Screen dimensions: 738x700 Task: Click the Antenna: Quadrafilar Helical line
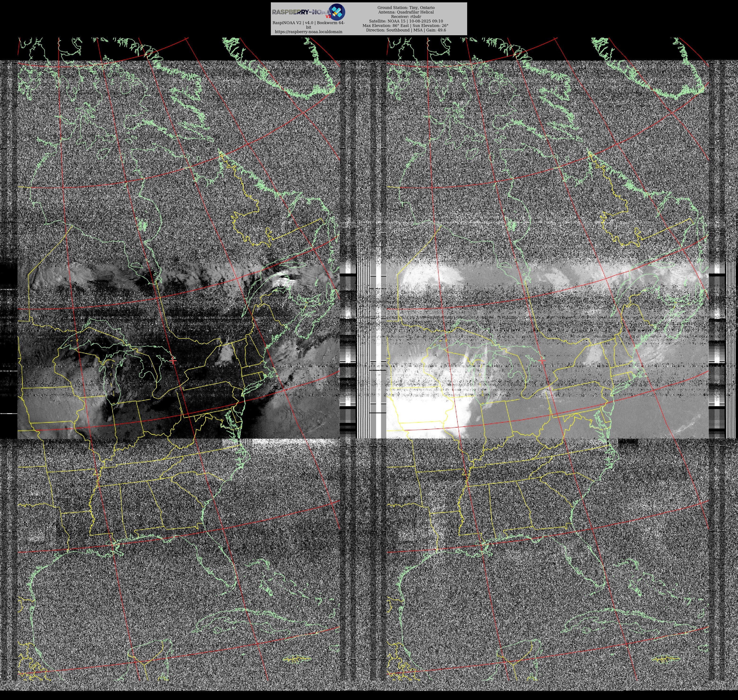click(x=406, y=12)
